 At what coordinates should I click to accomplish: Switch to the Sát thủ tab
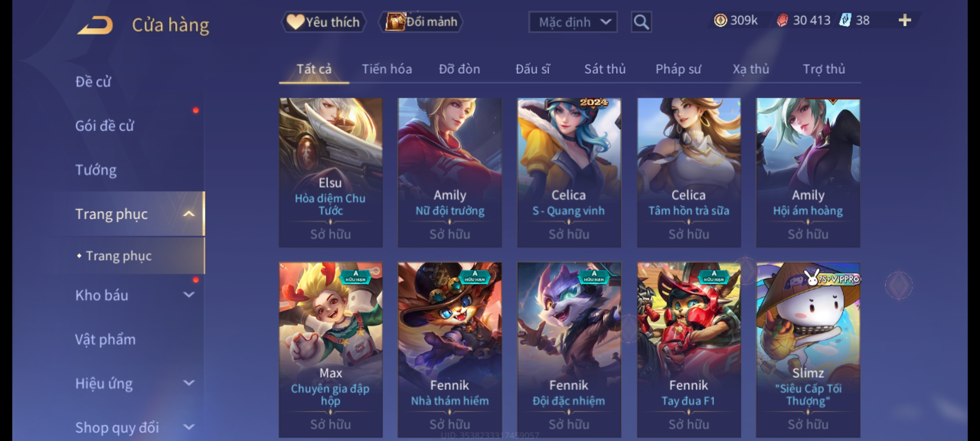click(605, 69)
